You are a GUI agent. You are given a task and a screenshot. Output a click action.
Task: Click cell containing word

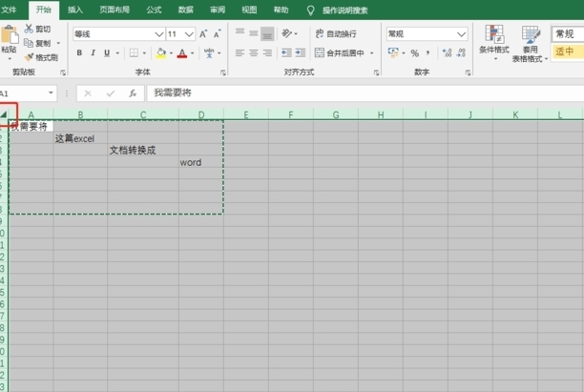point(201,162)
